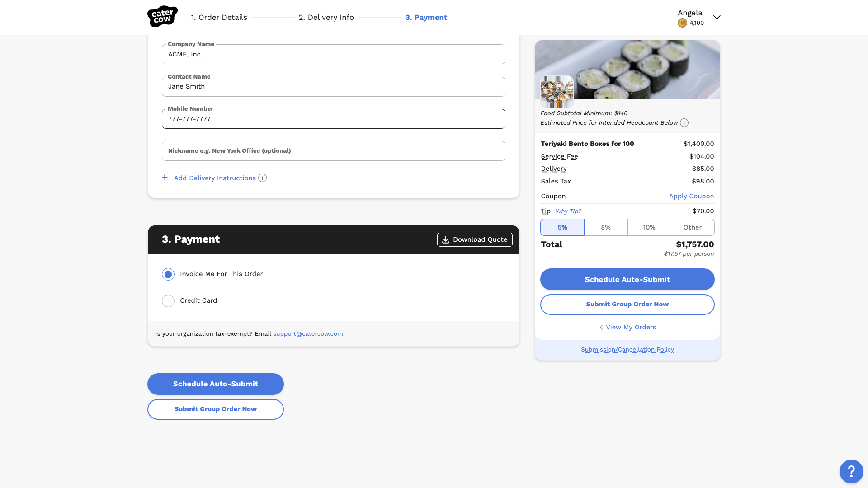Image resolution: width=868 pixels, height=488 pixels.
Task: Click into the Nickname optional field
Action: click(334, 151)
